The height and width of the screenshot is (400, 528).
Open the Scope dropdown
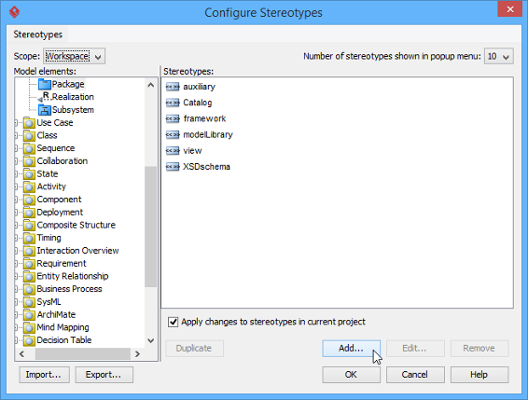click(74, 56)
